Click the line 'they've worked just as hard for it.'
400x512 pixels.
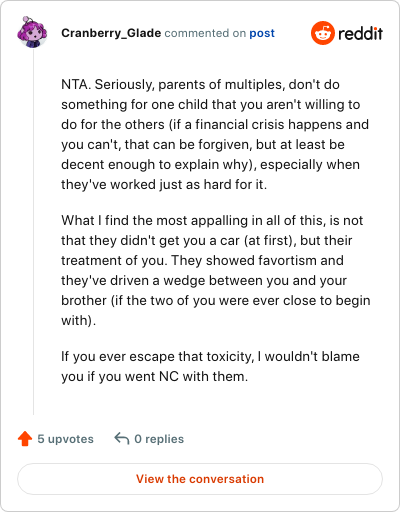click(x=164, y=184)
